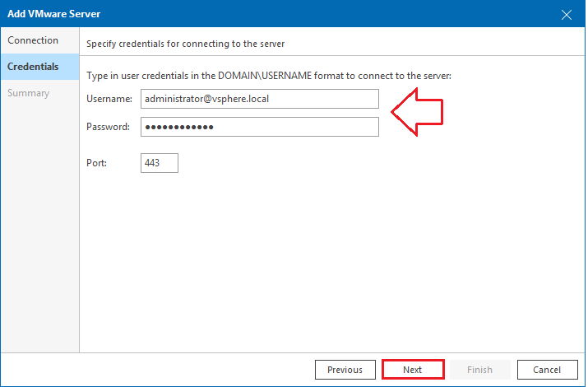The width and height of the screenshot is (588, 387).
Task: Click the 'Port:' label
Action: 96,163
